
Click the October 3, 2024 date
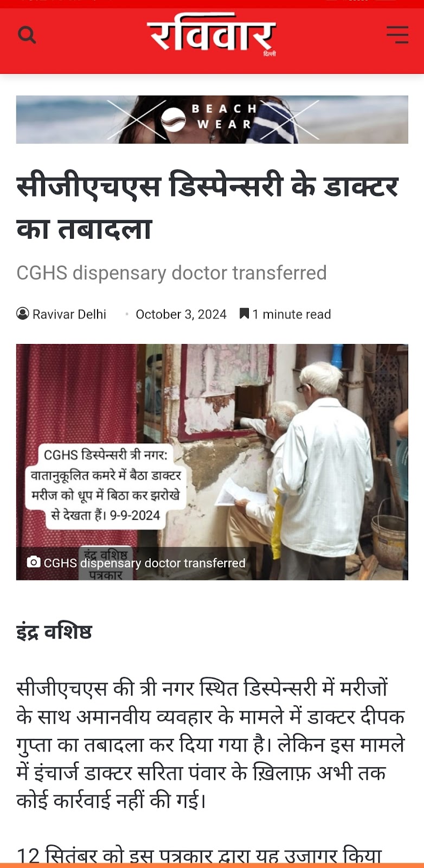click(x=181, y=314)
